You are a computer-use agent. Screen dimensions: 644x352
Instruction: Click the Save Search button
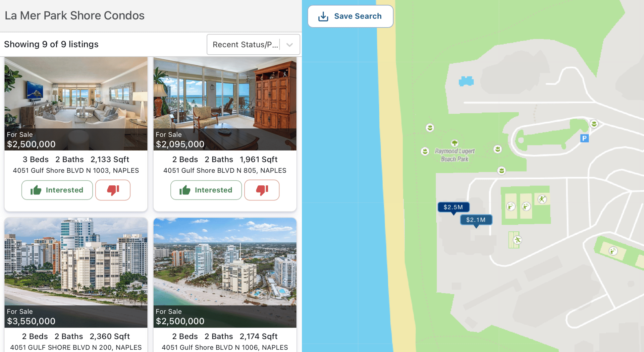351,16
